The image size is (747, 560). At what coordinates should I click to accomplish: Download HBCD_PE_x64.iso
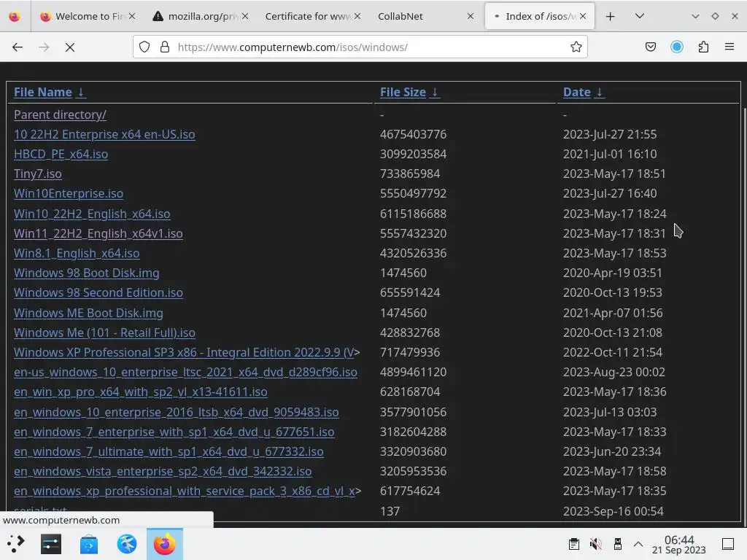61,155
